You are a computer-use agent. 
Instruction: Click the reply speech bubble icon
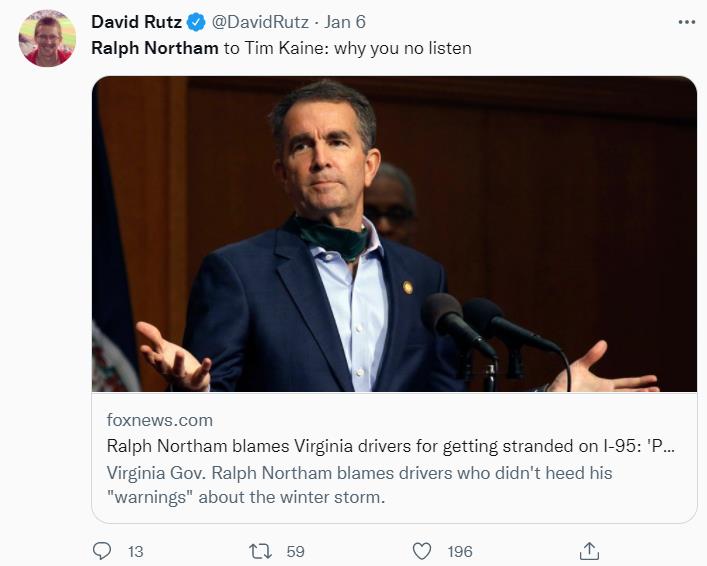tap(102, 551)
